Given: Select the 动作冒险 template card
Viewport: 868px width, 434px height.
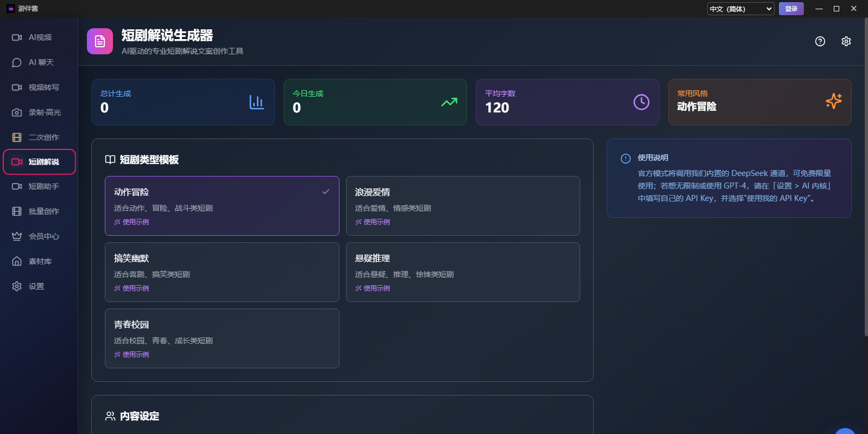Looking at the screenshot, I should (222, 205).
